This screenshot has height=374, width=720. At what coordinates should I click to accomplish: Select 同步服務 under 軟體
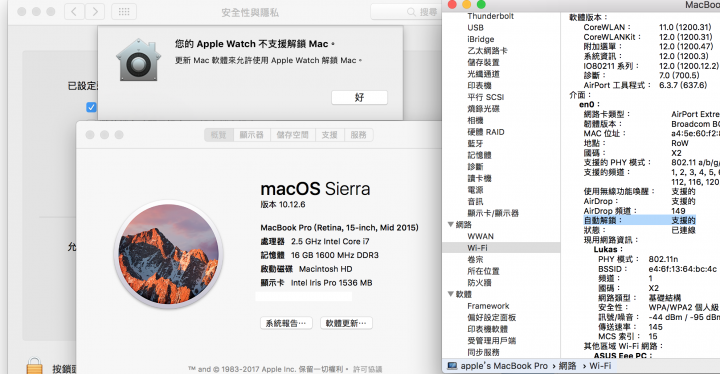(483, 352)
